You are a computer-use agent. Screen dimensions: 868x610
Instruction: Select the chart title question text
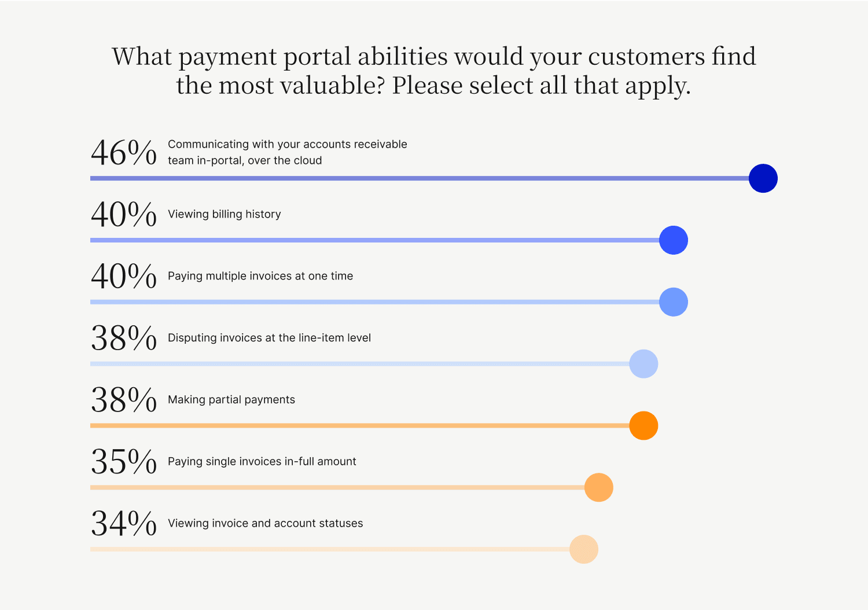(433, 71)
